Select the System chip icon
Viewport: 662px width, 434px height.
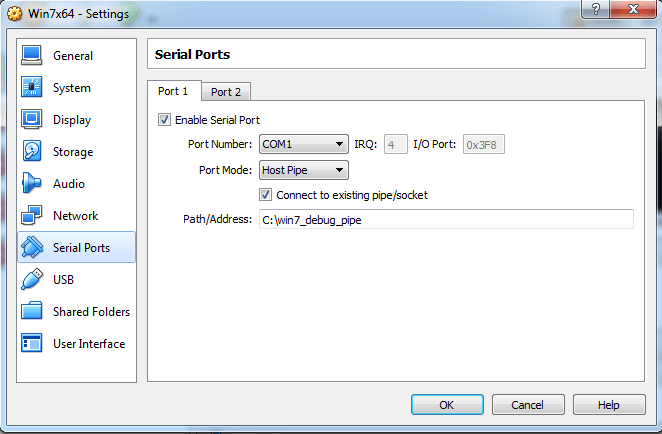[x=32, y=88]
